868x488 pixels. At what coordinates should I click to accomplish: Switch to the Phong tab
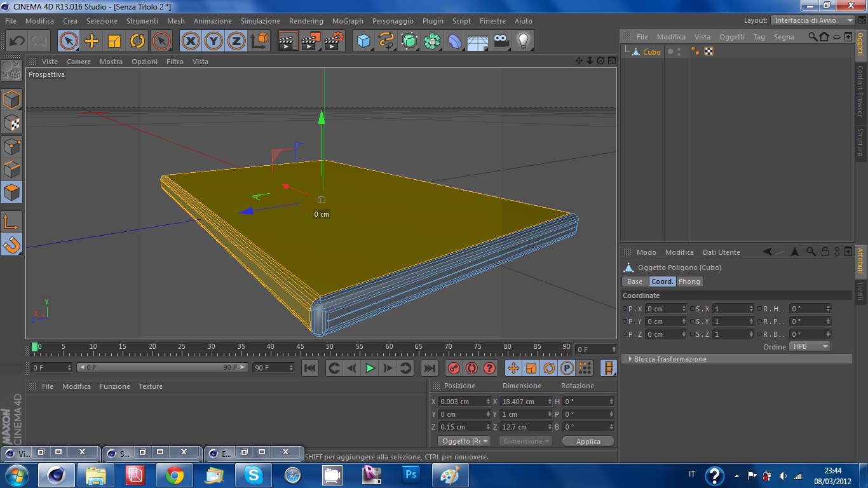[689, 281]
